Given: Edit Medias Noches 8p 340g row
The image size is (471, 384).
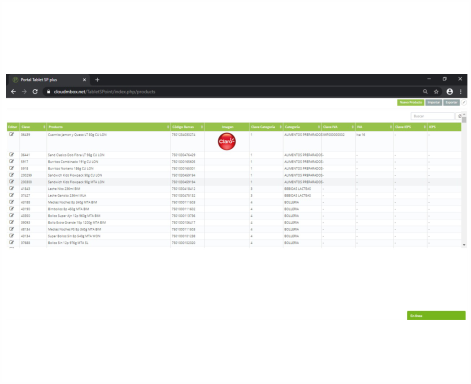Looking at the screenshot, I should (x=11, y=202).
